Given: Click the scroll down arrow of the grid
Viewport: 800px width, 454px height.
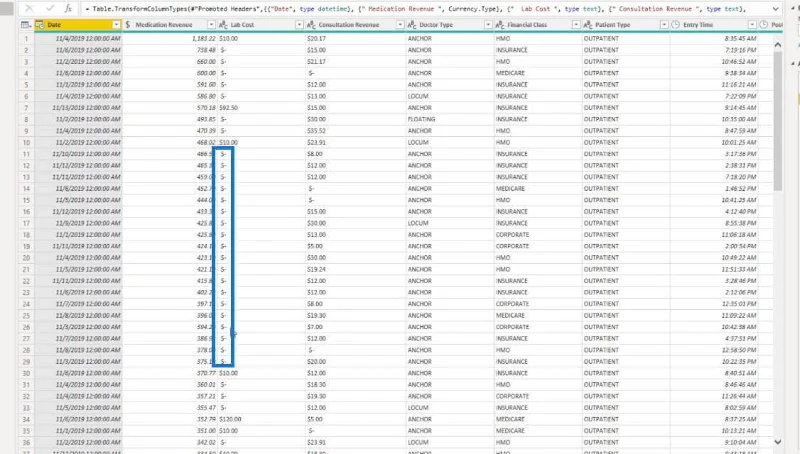Looking at the screenshot, I should [x=778, y=442].
